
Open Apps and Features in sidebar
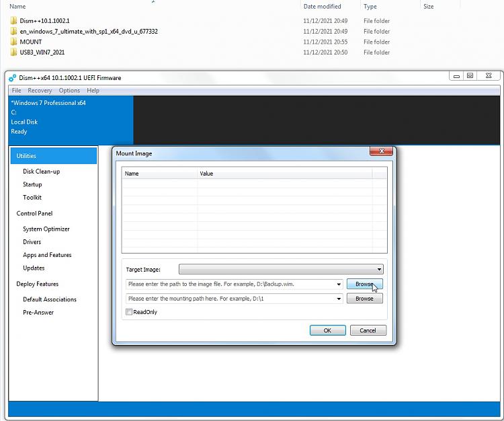pyautogui.click(x=47, y=255)
